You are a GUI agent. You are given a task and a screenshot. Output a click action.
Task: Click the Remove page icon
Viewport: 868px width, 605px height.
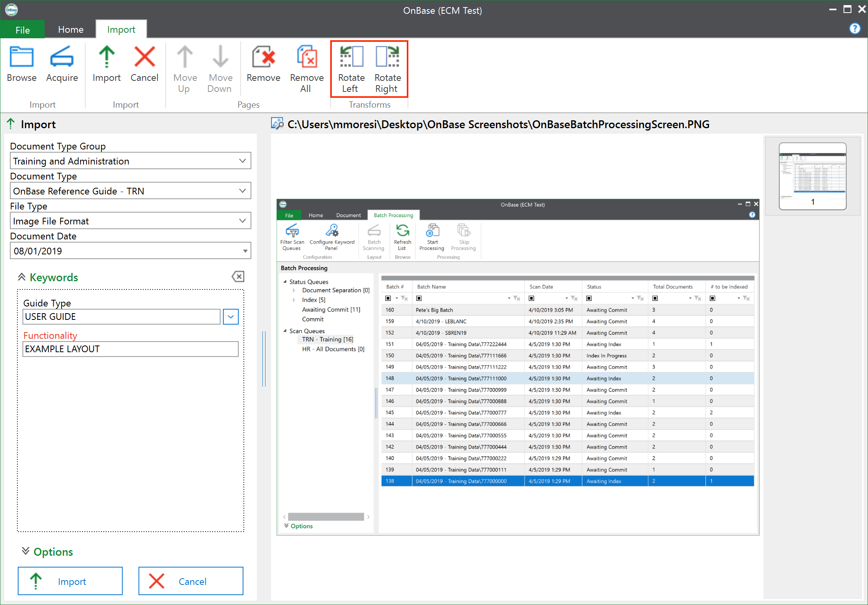(264, 57)
